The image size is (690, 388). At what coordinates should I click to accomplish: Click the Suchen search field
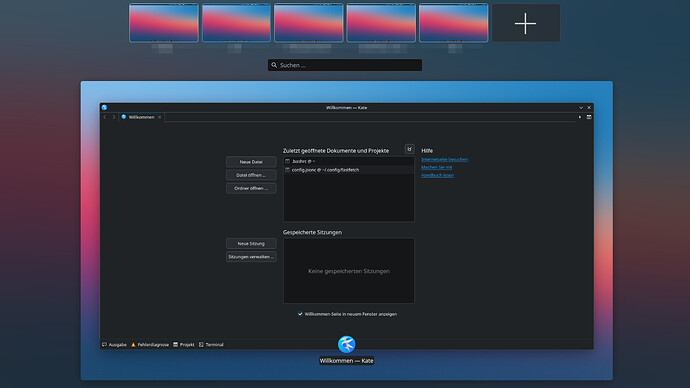345,65
